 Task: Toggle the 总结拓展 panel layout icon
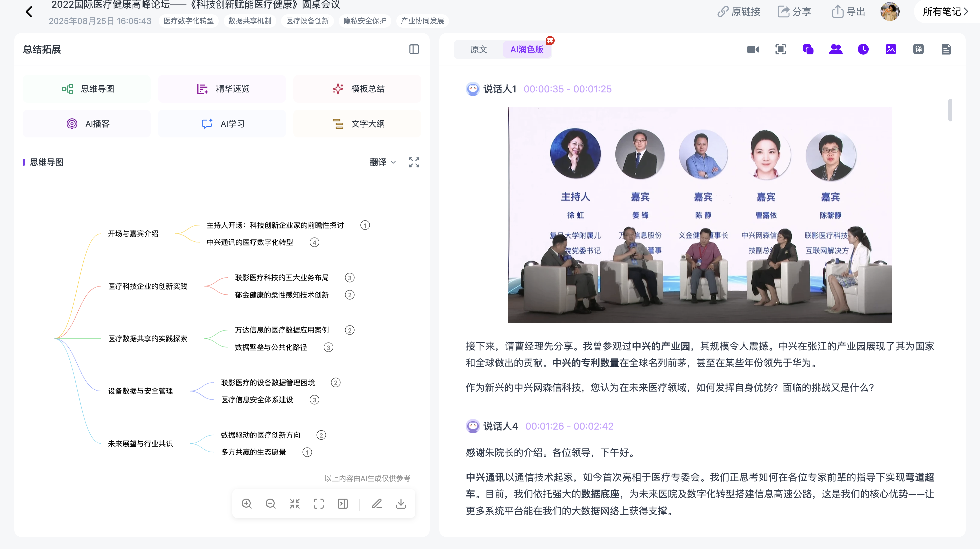click(414, 49)
